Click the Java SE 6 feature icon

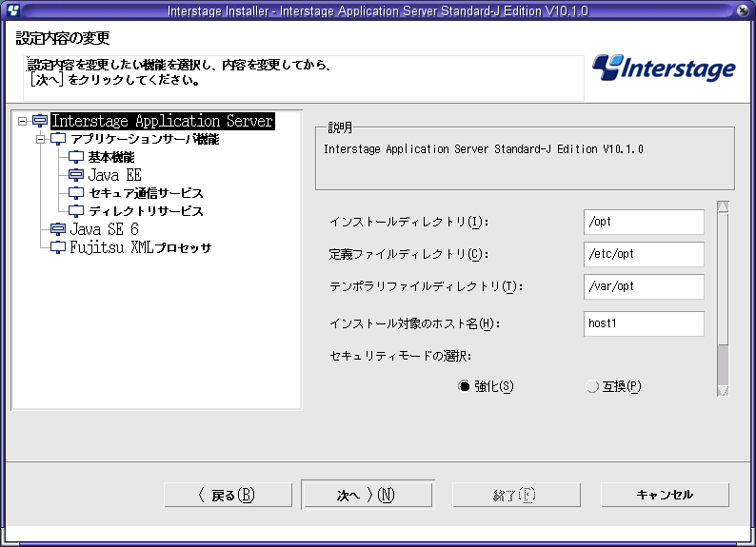(58, 229)
